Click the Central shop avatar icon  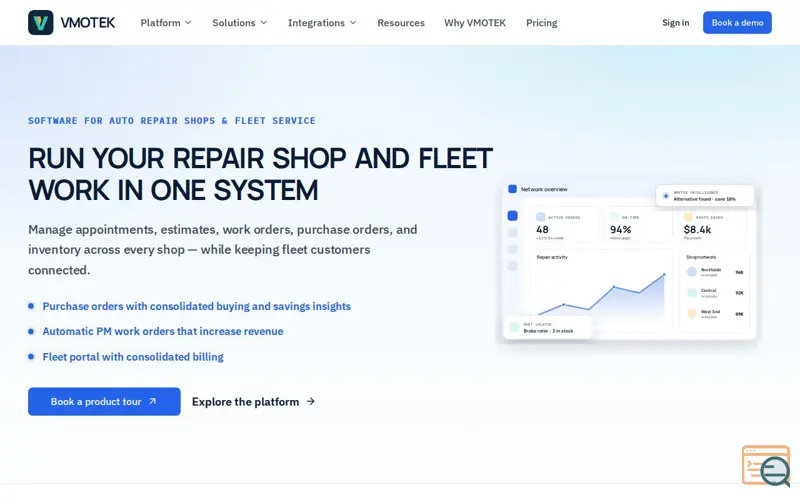click(692, 293)
